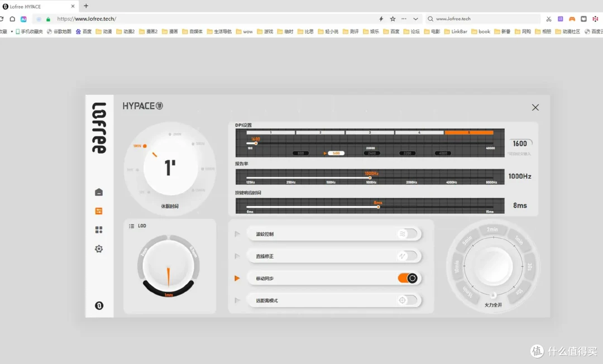Set polling rate to 2000Hz mark
The image size is (603, 364).
click(411, 182)
